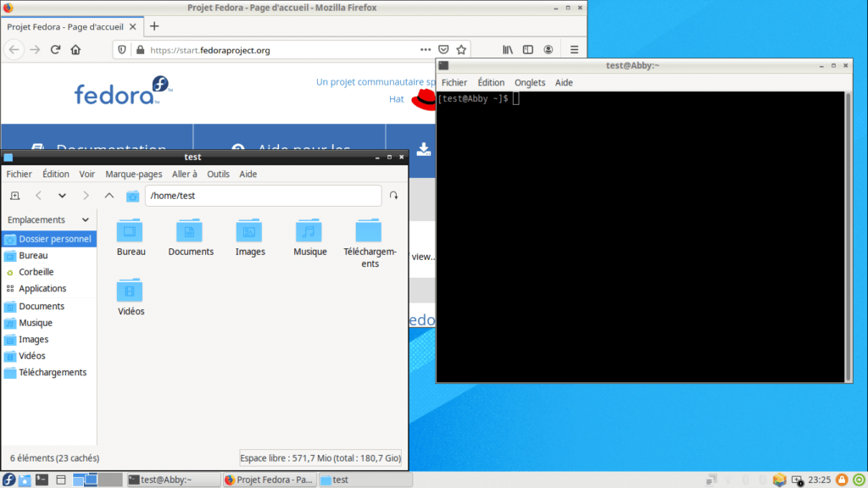Click the /home/test path field
This screenshot has height=488, width=868.
click(264, 196)
